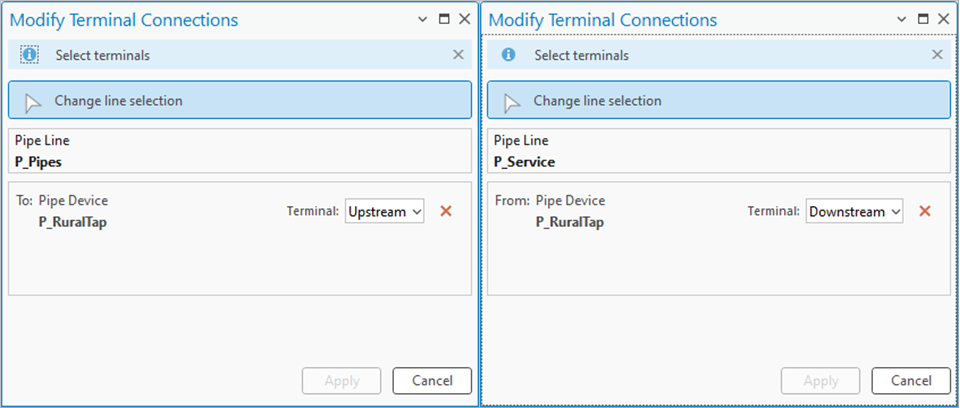Click info icon in left Select terminals bar
Image resolution: width=960 pixels, height=408 pixels.
pos(30,55)
